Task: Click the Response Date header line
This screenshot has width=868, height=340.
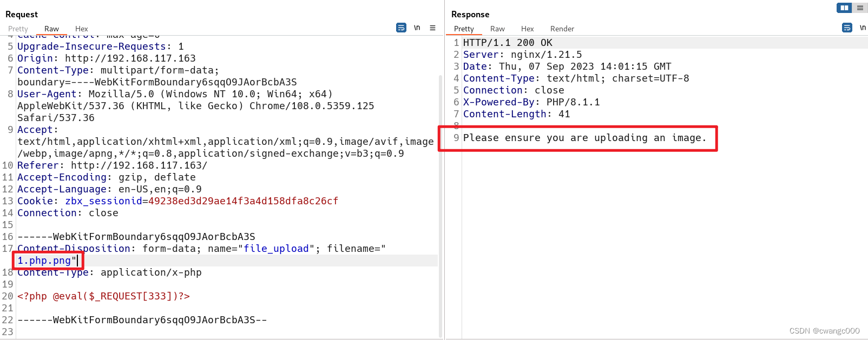Action: [x=567, y=66]
